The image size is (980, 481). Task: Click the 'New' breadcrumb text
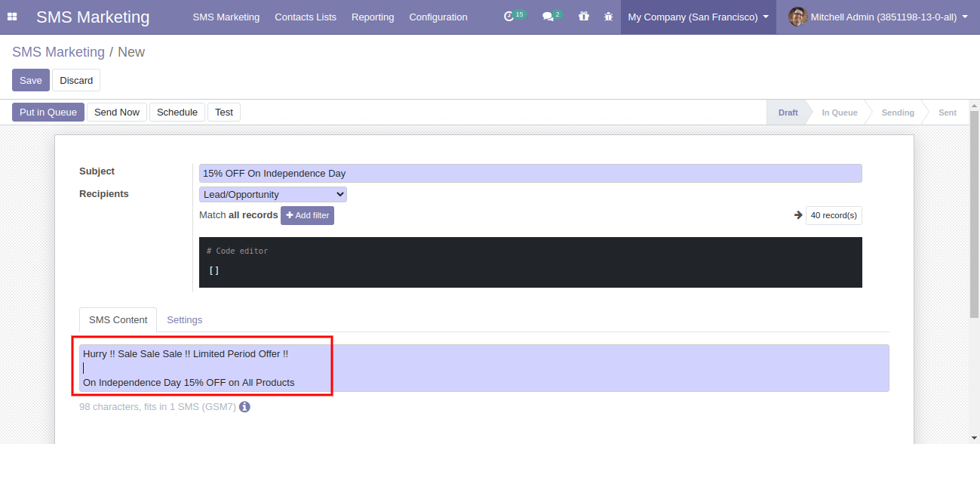[131, 52]
